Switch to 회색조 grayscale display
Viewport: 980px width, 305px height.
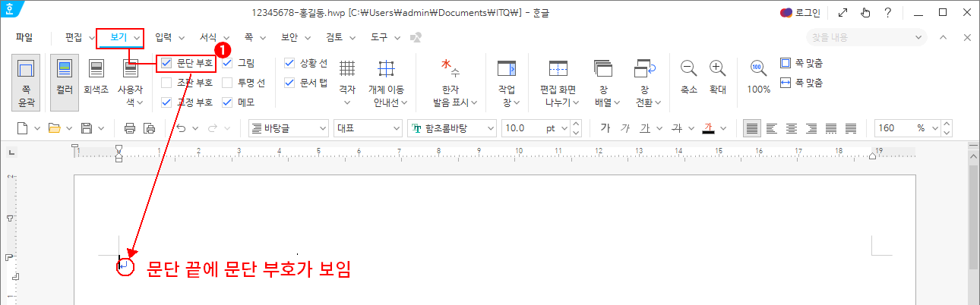pyautogui.click(x=96, y=76)
